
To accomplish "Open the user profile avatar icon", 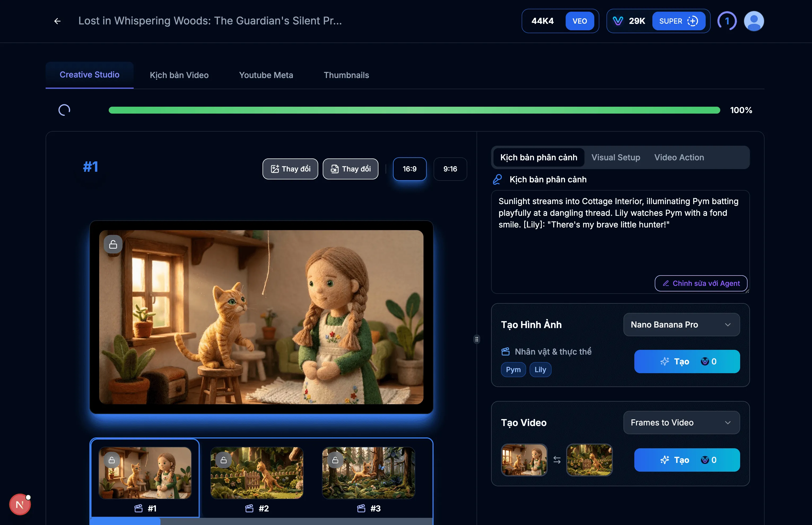I will pos(754,21).
